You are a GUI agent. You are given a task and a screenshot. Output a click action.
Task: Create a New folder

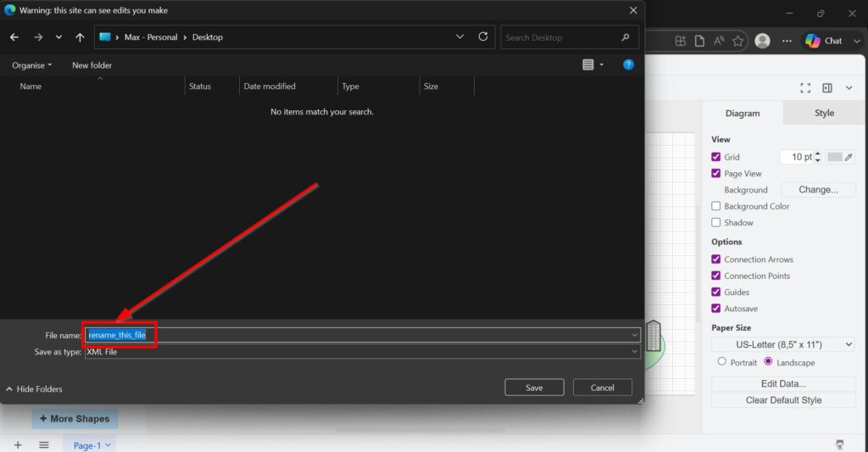(x=92, y=64)
